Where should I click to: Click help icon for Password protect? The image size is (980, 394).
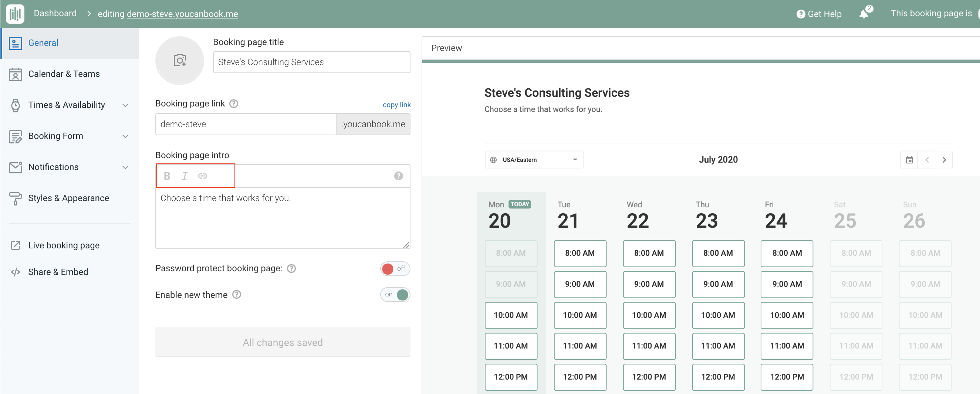pyautogui.click(x=291, y=268)
